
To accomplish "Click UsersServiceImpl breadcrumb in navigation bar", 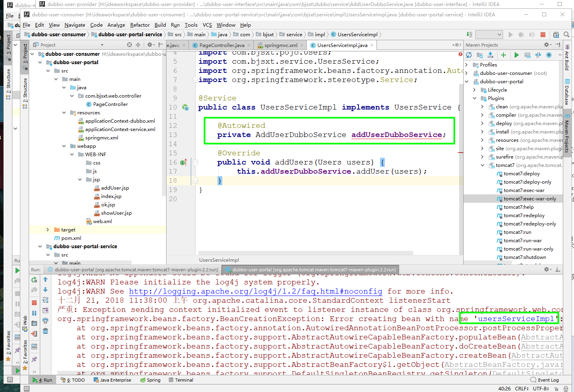I will click(x=354, y=35).
